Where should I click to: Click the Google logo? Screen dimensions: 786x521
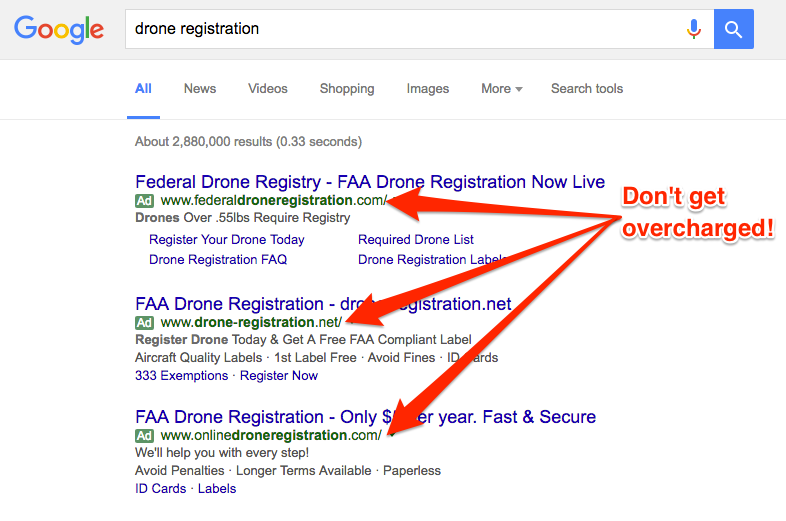[59, 29]
